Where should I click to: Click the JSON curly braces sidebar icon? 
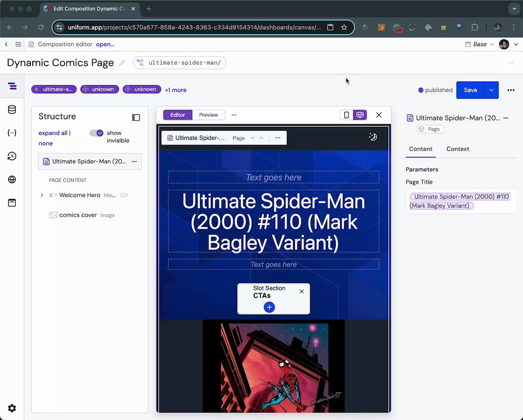click(x=12, y=133)
